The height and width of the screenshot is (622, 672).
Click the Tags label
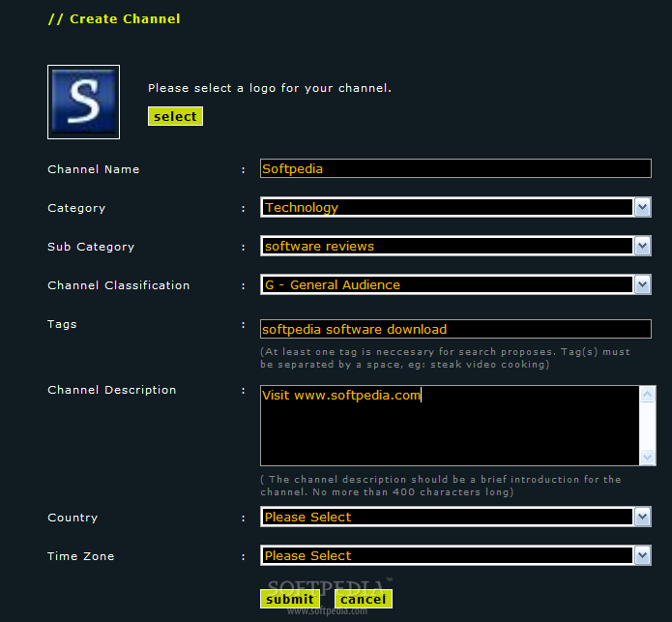pyautogui.click(x=62, y=324)
